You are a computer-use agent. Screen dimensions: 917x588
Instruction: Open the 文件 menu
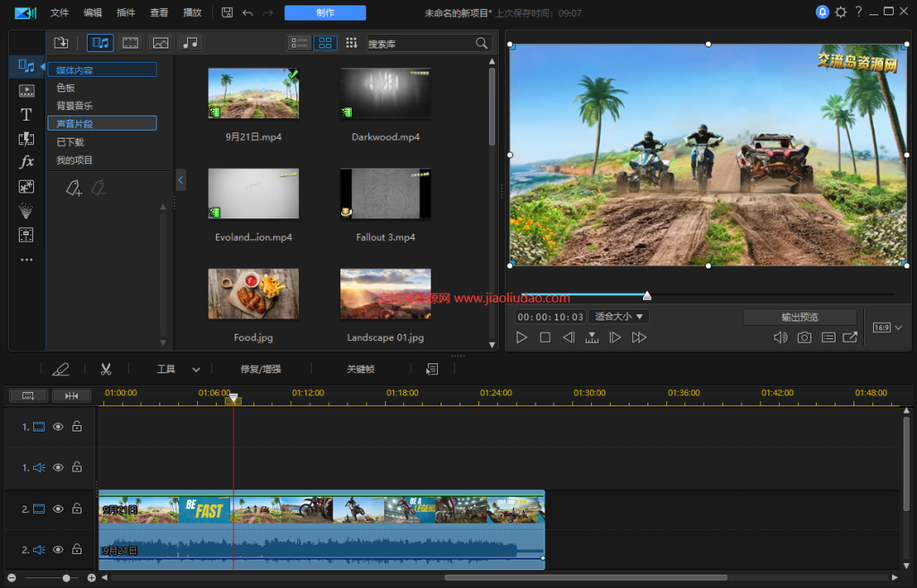pyautogui.click(x=59, y=13)
